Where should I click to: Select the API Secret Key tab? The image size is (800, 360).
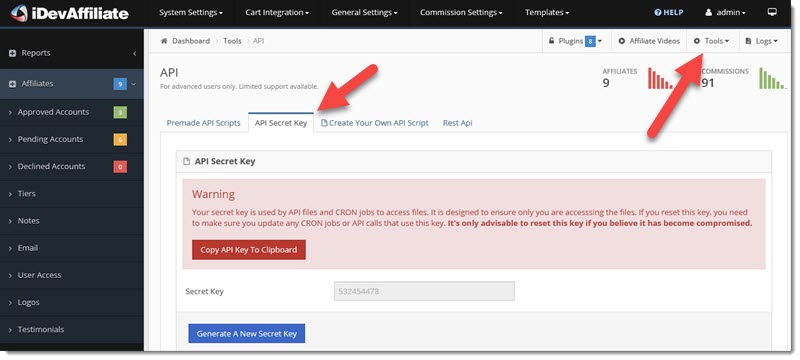tap(281, 123)
